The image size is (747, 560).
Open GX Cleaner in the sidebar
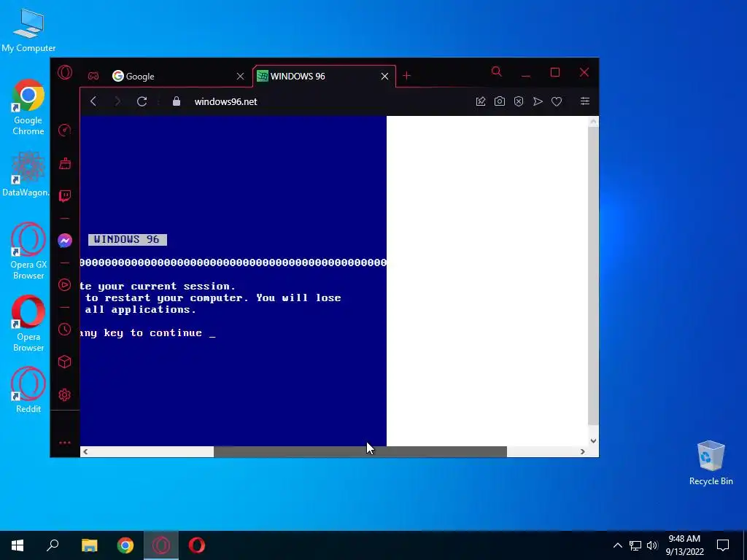click(65, 163)
